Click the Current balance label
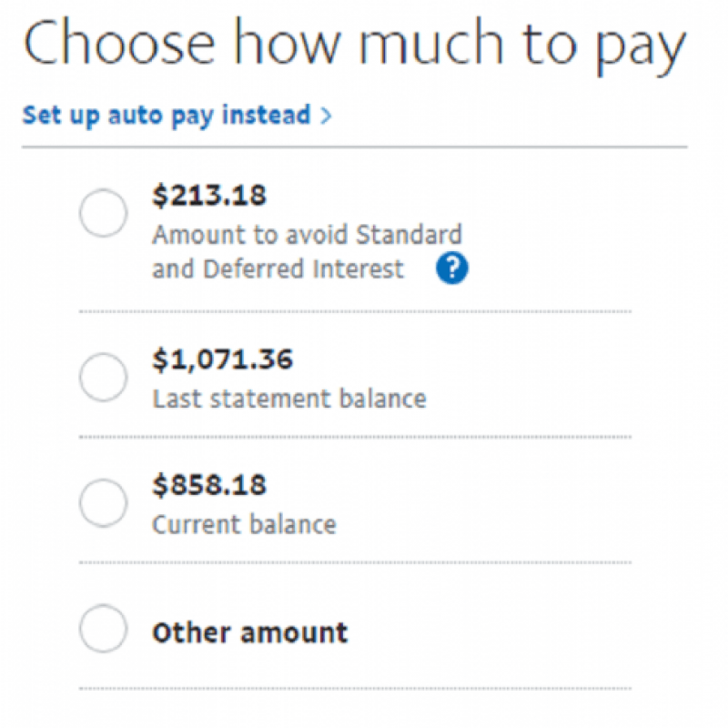728x728 pixels. click(x=245, y=523)
